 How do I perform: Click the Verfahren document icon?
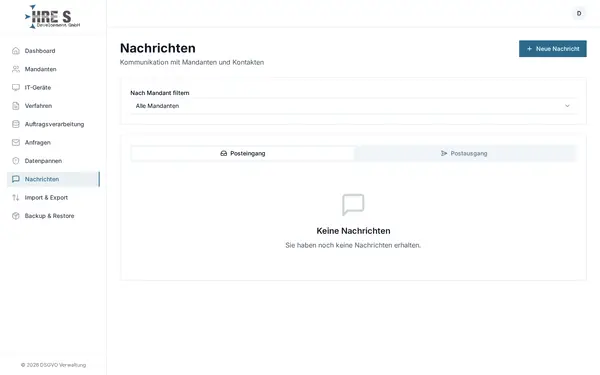16,106
